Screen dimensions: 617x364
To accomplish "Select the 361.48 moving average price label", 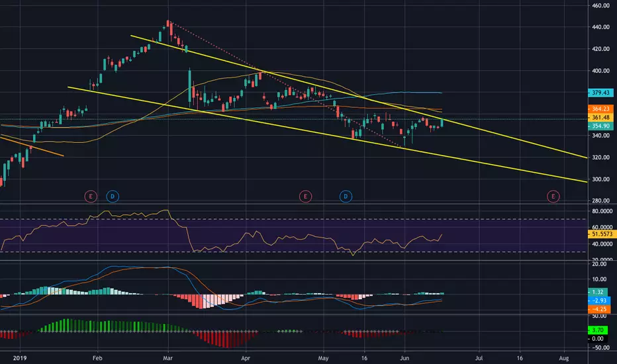I will click(600, 118).
